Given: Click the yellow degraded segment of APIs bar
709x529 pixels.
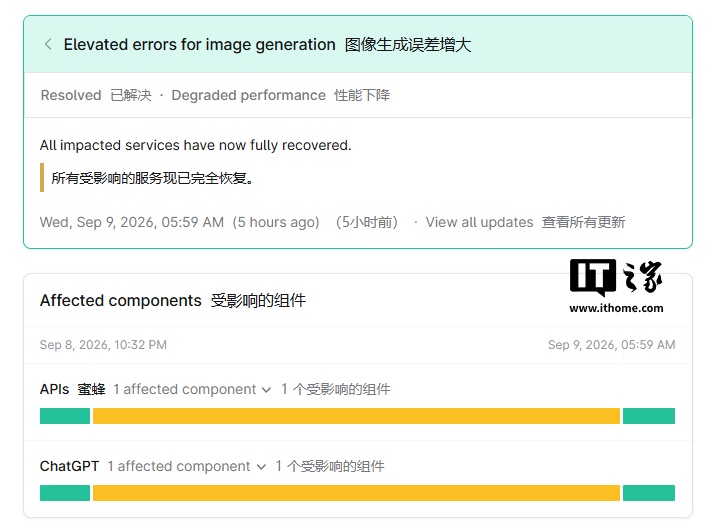Looking at the screenshot, I should point(356,416).
